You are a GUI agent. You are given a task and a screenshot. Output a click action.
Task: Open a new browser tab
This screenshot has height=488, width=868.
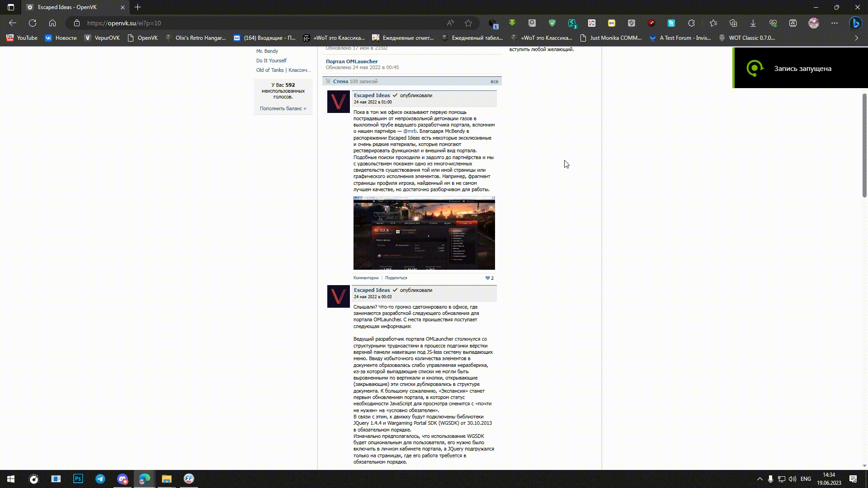click(138, 7)
